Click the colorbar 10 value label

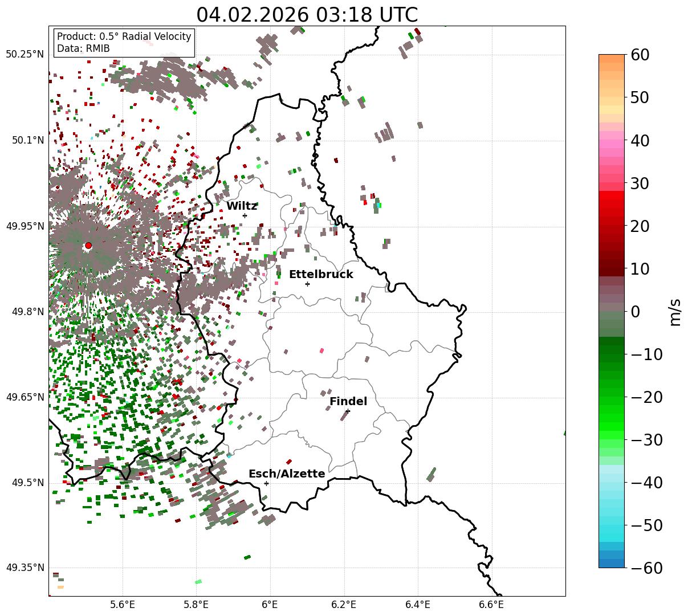pos(640,268)
